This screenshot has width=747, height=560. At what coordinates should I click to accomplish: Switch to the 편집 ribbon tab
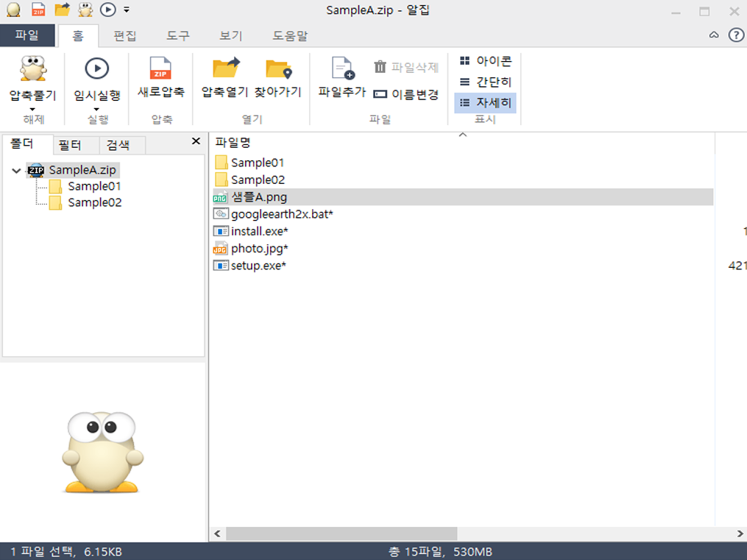tap(125, 36)
